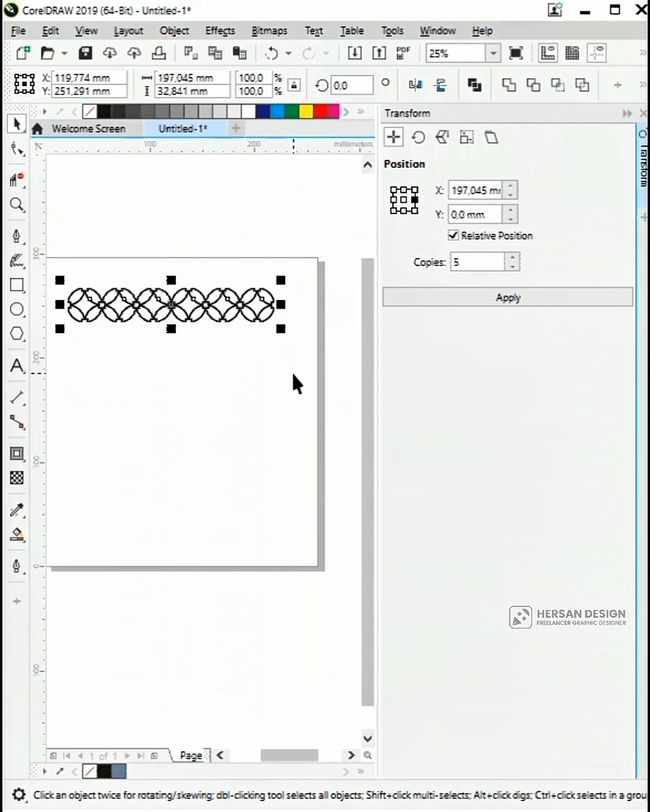Select the No Color swatch
650x812 pixels.
pos(90,111)
